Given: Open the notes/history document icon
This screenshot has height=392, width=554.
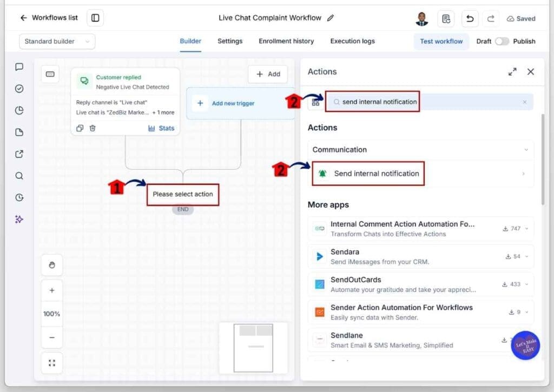Looking at the screenshot, I should 446,18.
